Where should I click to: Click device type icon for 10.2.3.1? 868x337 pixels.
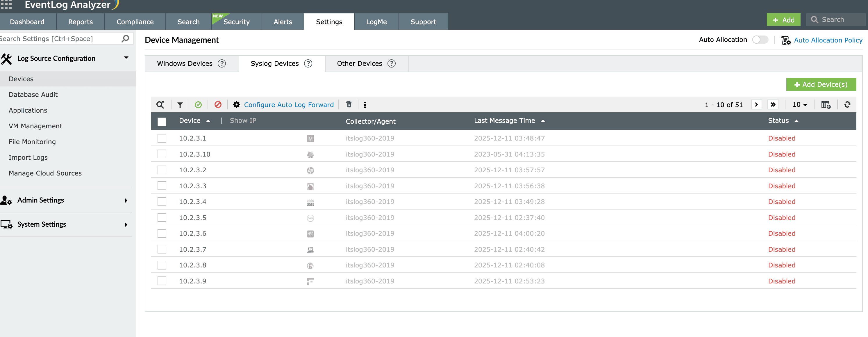click(x=310, y=139)
